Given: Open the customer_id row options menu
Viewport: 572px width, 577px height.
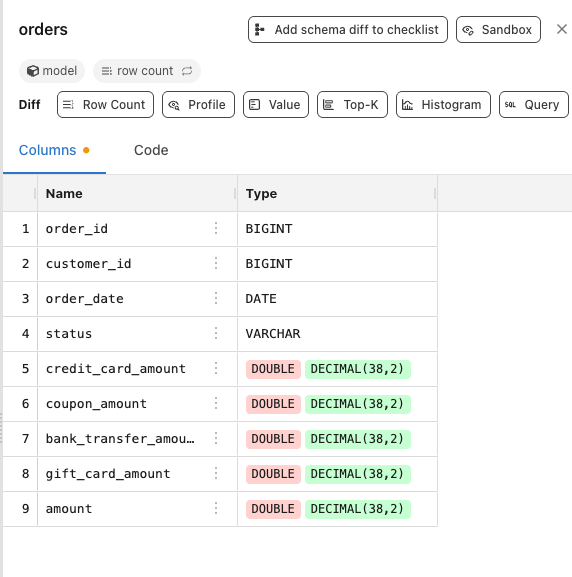Looking at the screenshot, I should click(x=216, y=263).
